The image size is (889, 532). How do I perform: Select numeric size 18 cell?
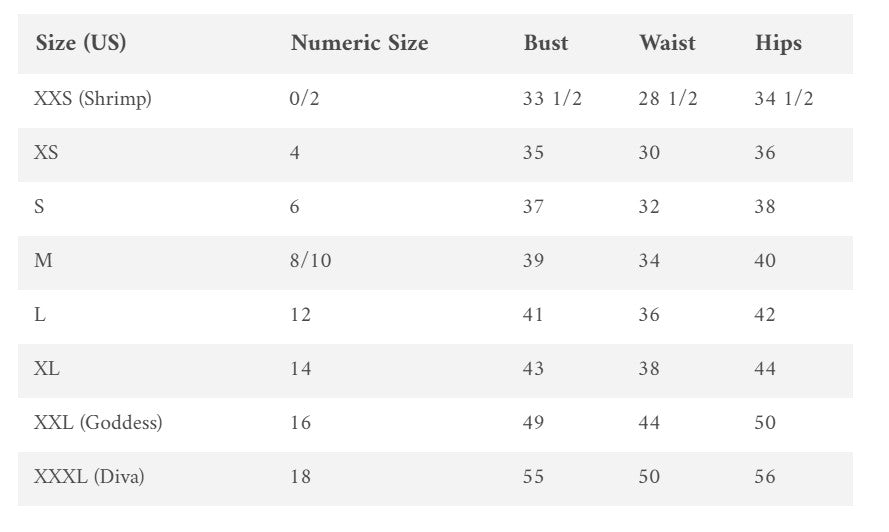click(301, 477)
